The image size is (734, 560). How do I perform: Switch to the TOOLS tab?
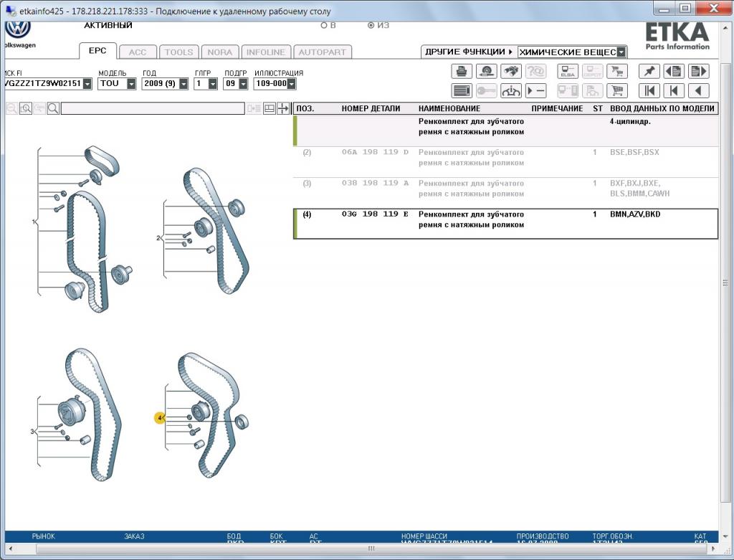(x=178, y=52)
